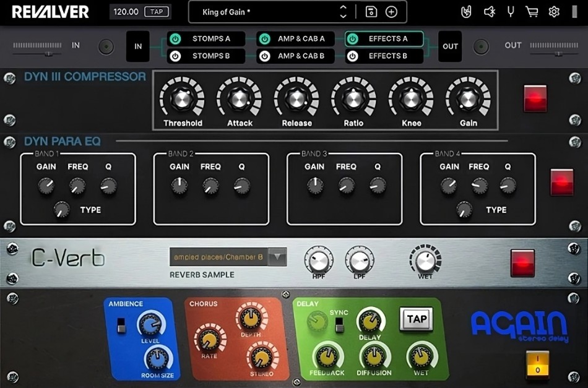Click the 120.00 tempo value
588x388 pixels.
click(126, 12)
